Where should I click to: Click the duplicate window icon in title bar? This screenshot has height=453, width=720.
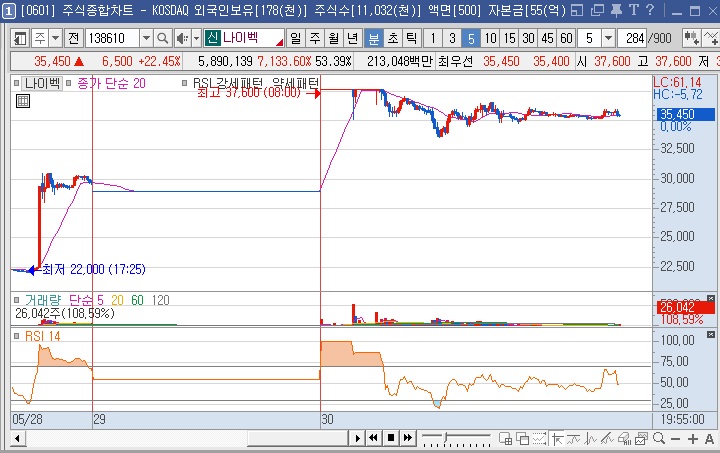click(x=597, y=10)
